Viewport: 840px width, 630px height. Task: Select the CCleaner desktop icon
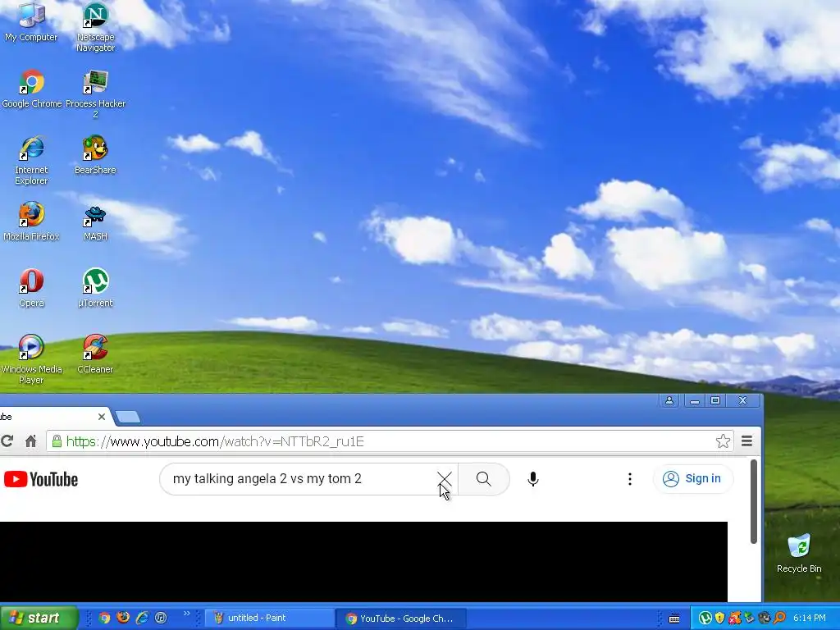point(95,354)
